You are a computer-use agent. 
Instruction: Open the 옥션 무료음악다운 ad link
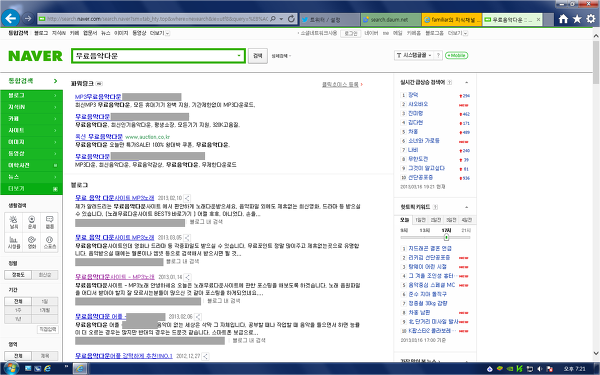99,137
